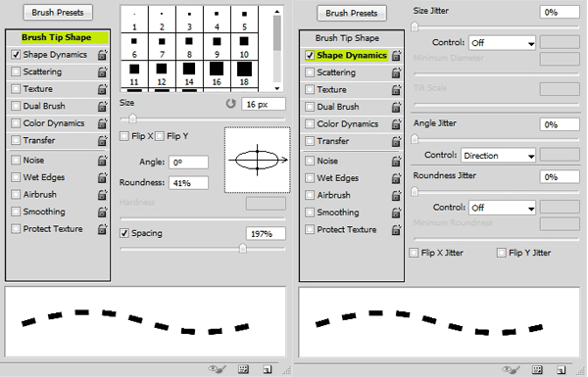Viewport: 588px width, 377px height.
Task: Open Angle Jitter Control dropdown set to Direction
Action: tap(498, 156)
